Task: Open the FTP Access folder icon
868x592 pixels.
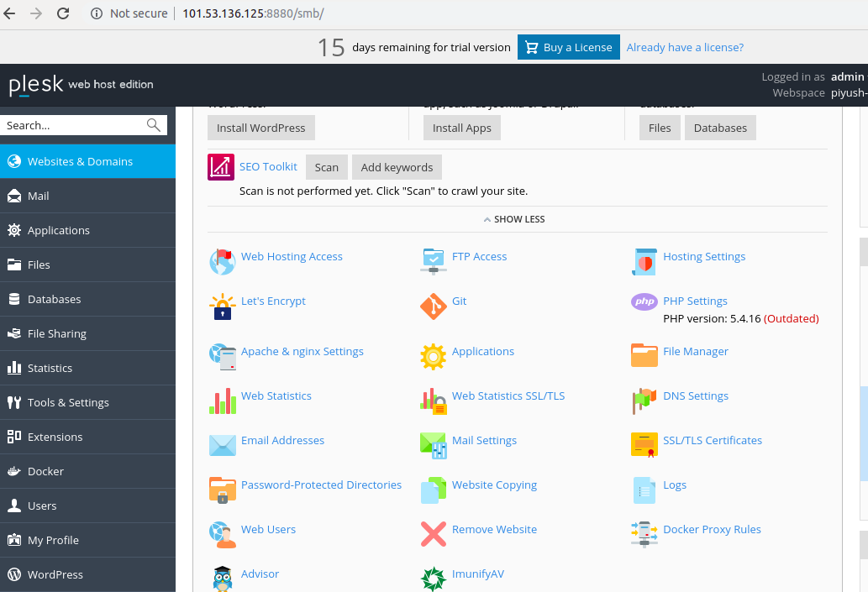Action: click(x=434, y=262)
